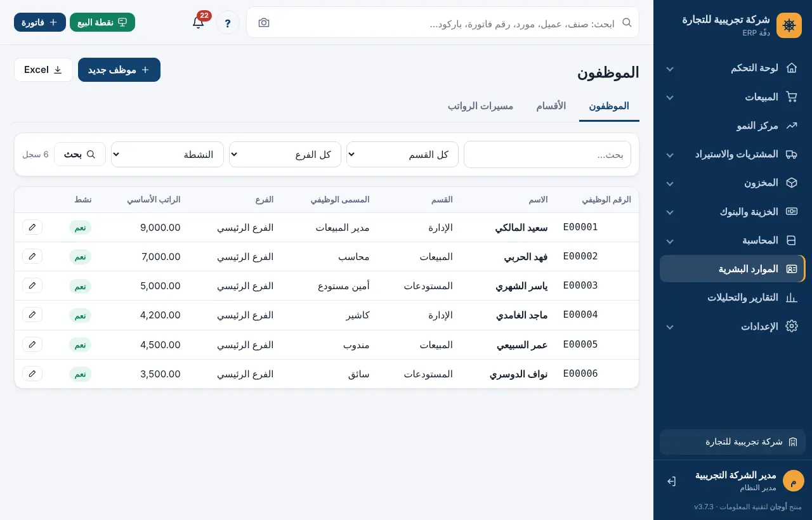Click the company logo icon in sidebar
Screen dimensions: 812x520
[789, 25]
